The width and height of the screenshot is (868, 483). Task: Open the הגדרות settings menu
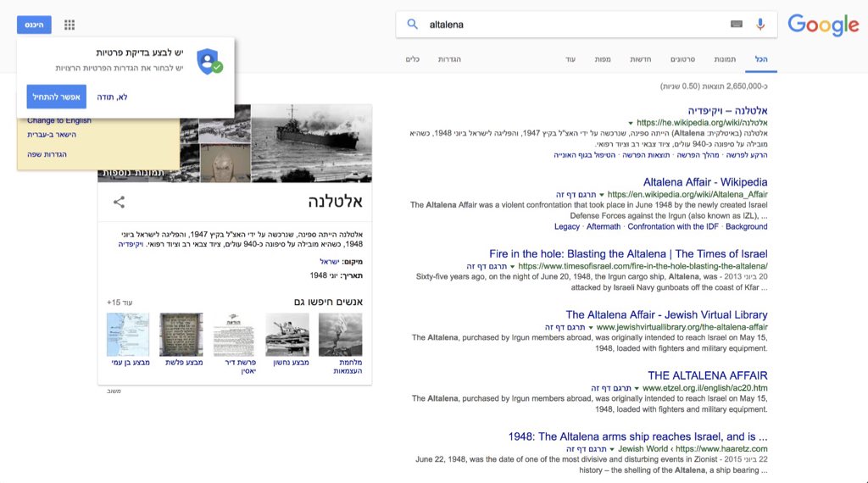[x=449, y=59]
